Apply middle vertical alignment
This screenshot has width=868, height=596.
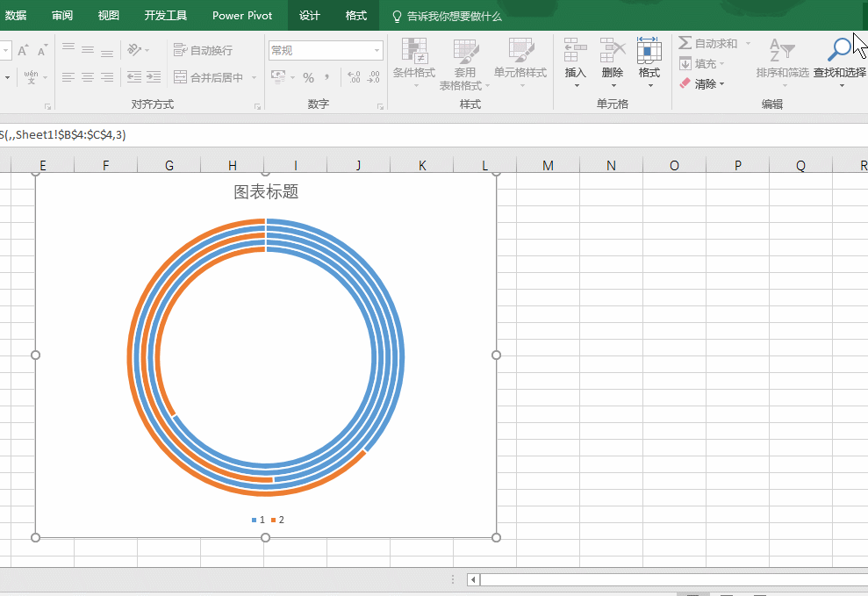pyautogui.click(x=88, y=50)
